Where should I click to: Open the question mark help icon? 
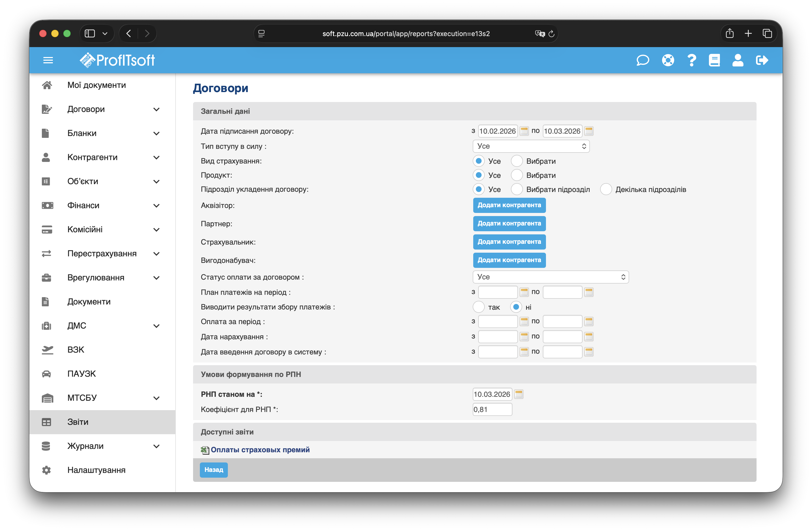(x=692, y=60)
